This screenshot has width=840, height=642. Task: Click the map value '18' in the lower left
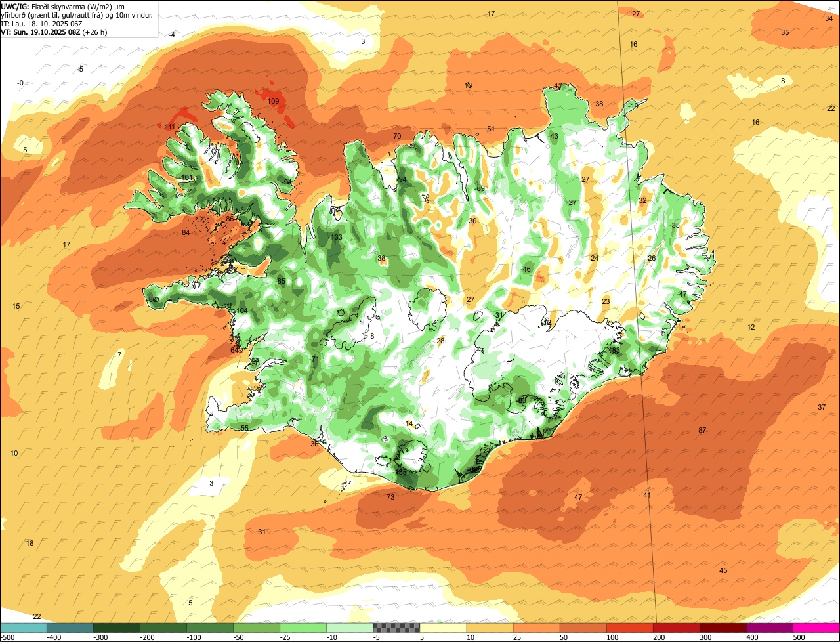[x=30, y=544]
